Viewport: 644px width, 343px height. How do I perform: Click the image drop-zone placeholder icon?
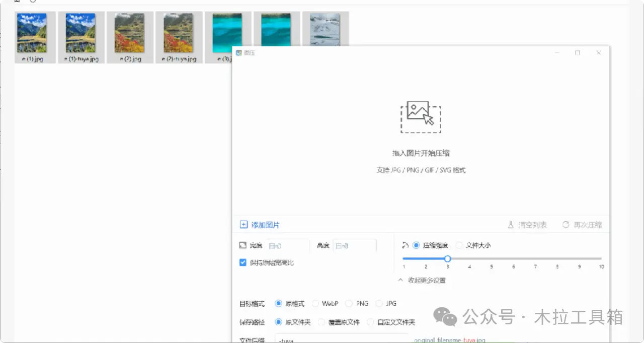421,116
